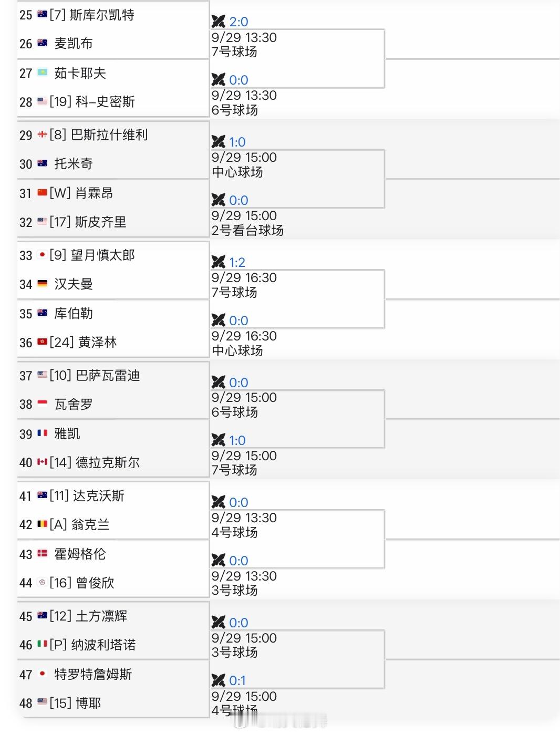
Task: Click the match icon beside score 0:1
Action: [218, 680]
